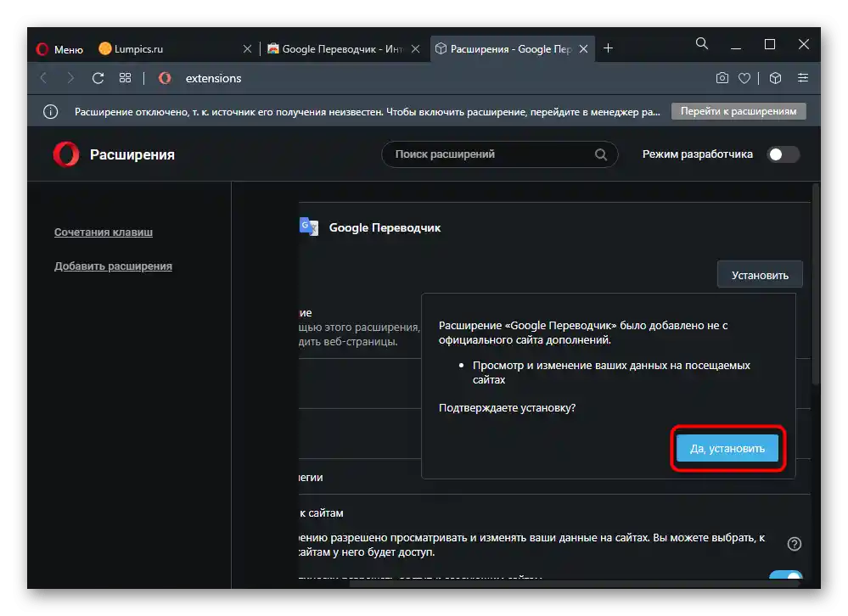Go forward with the forward arrow
The width and height of the screenshot is (848, 616).
70,78
